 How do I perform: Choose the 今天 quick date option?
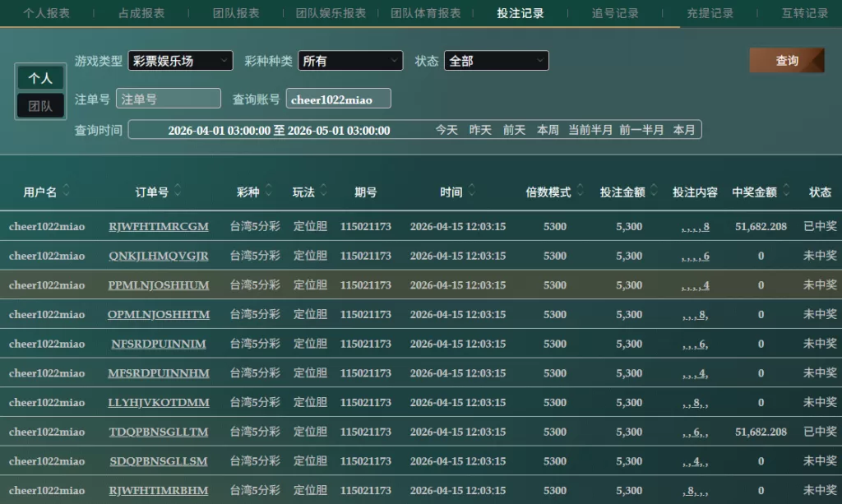[x=446, y=130]
